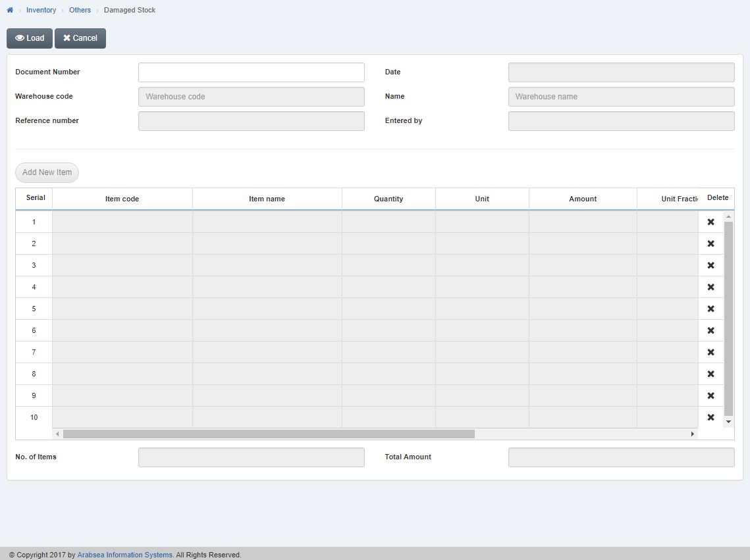Delete row 5 using its X icon
The image size is (750, 560).
[710, 309]
